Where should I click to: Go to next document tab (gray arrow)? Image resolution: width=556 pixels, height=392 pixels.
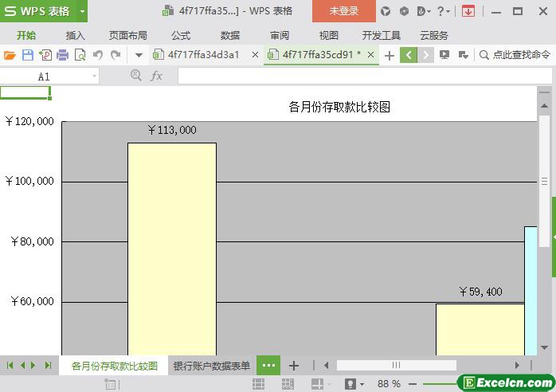425,55
